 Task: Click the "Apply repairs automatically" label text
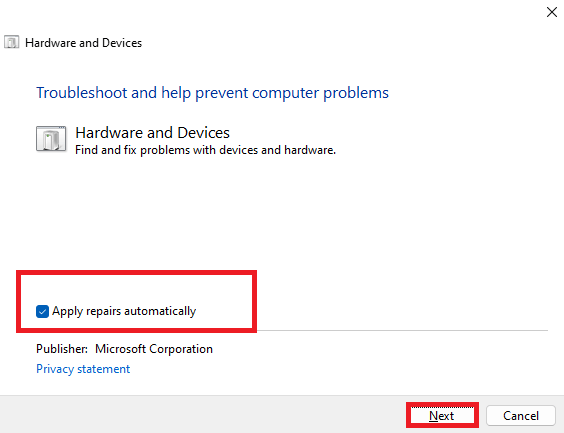[x=124, y=311]
